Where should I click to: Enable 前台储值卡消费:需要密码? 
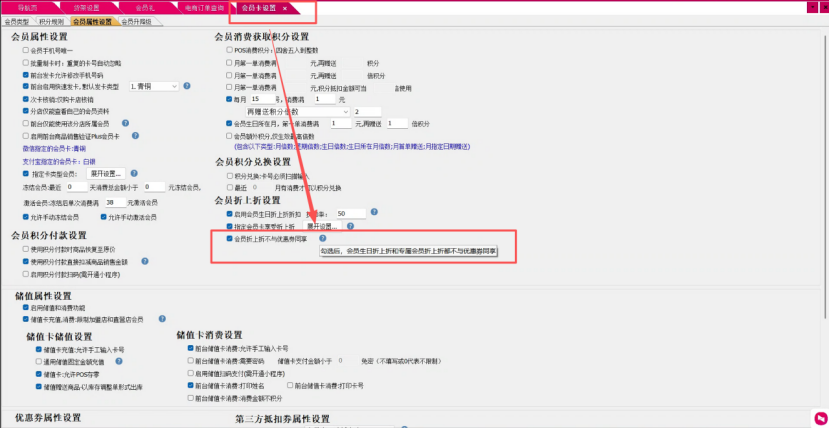(x=190, y=361)
